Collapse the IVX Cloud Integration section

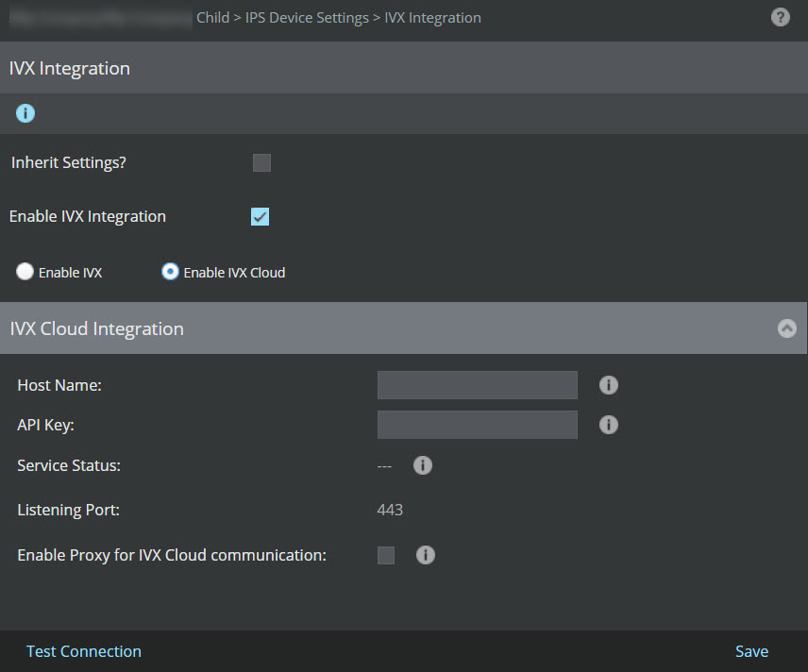[x=787, y=328]
